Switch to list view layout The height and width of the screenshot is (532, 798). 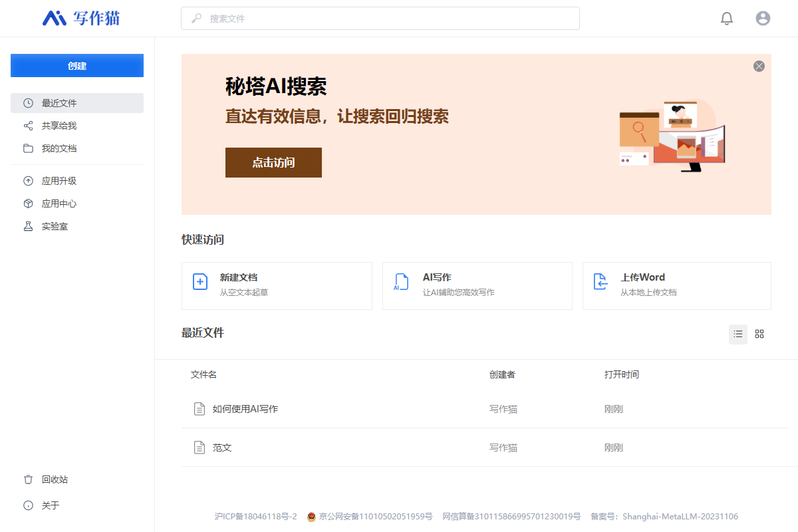click(737, 334)
